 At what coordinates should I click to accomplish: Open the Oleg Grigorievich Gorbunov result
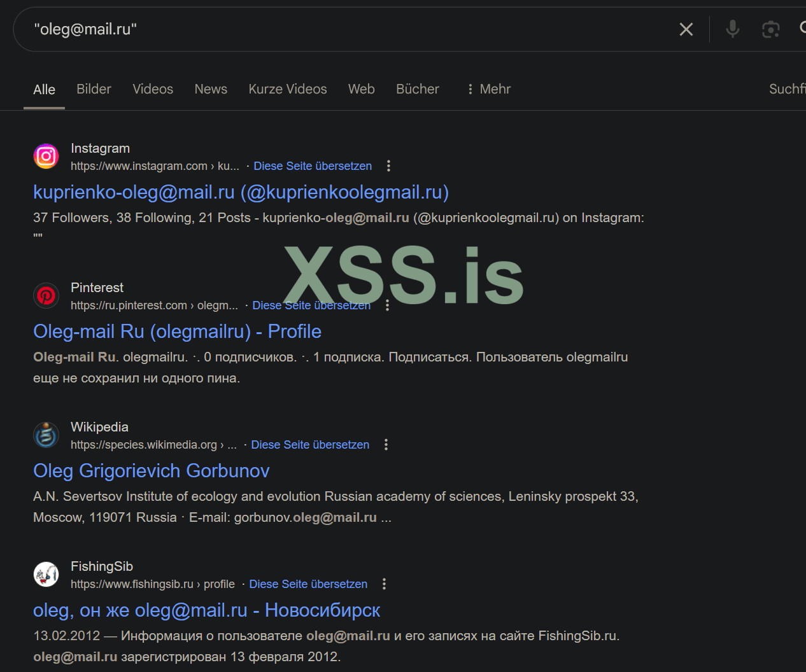coord(152,471)
